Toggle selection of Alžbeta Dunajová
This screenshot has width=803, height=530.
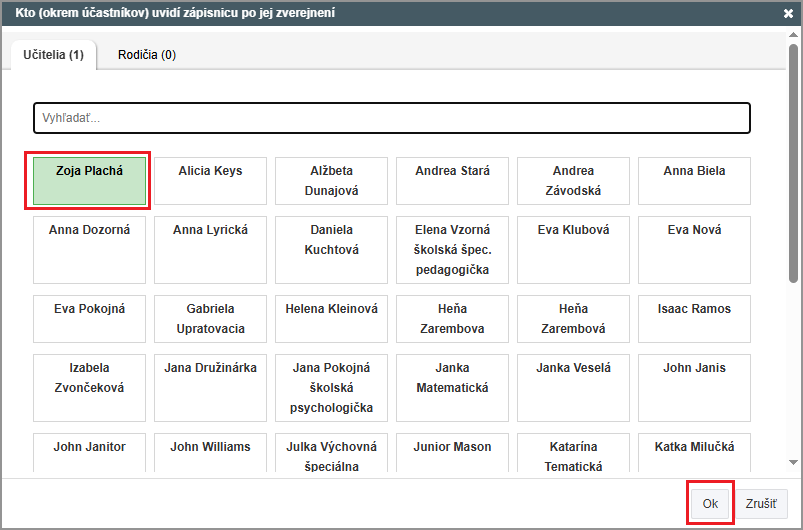(331, 181)
